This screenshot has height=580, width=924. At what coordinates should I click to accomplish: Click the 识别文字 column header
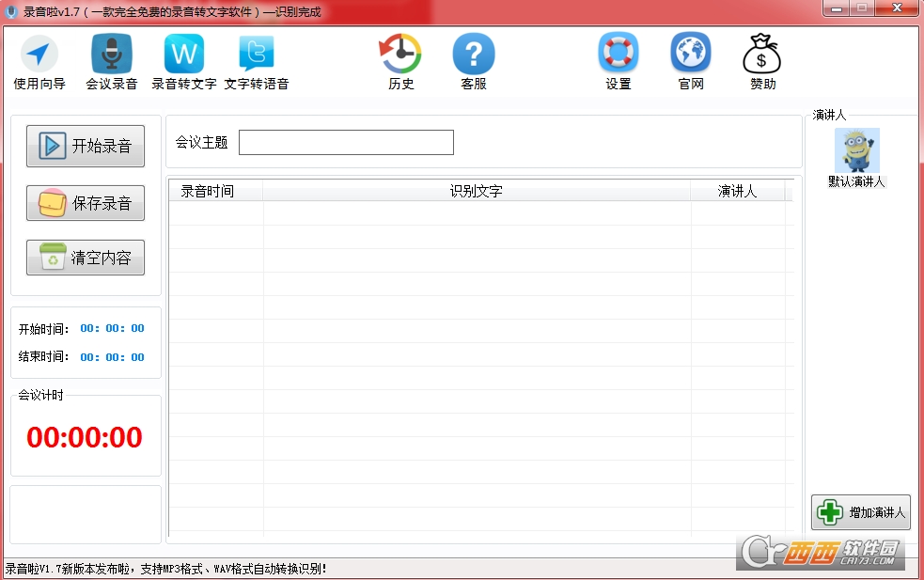(x=476, y=192)
